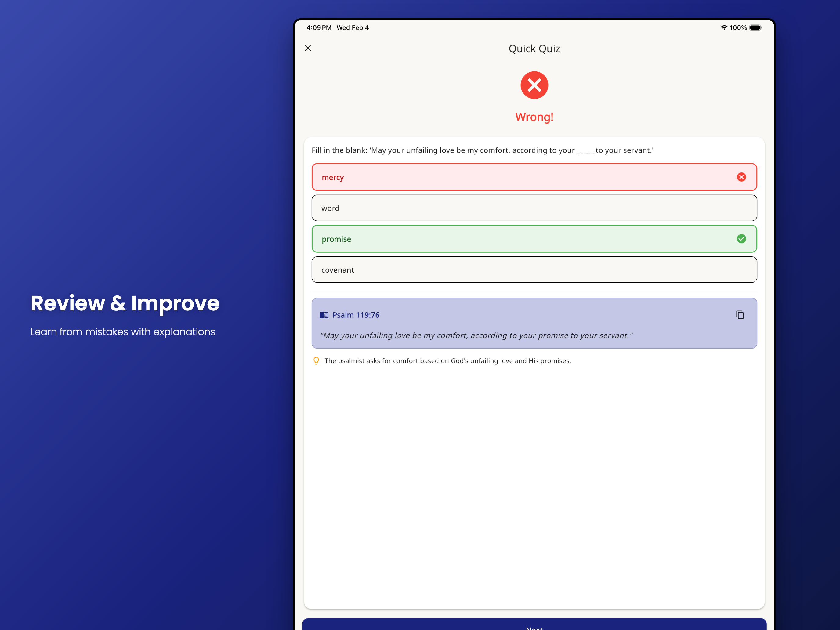Image resolution: width=840 pixels, height=630 pixels.
Task: Select the 'promise' answer option
Action: [534, 239]
